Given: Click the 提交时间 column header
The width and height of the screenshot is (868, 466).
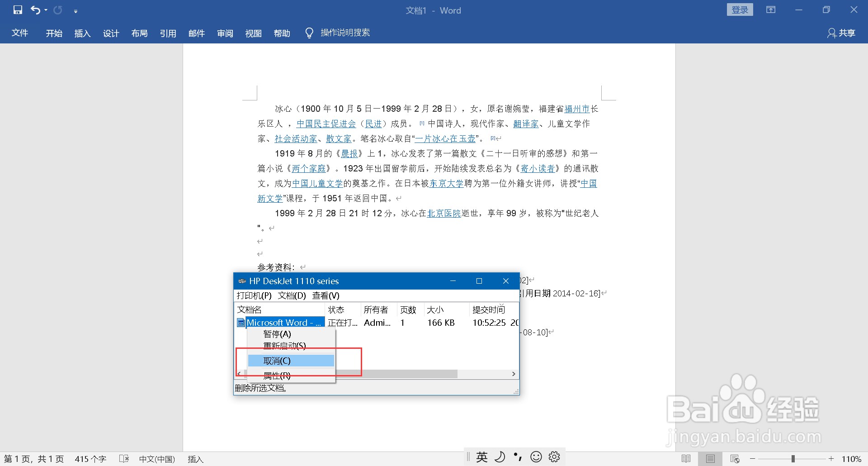Looking at the screenshot, I should tap(494, 309).
